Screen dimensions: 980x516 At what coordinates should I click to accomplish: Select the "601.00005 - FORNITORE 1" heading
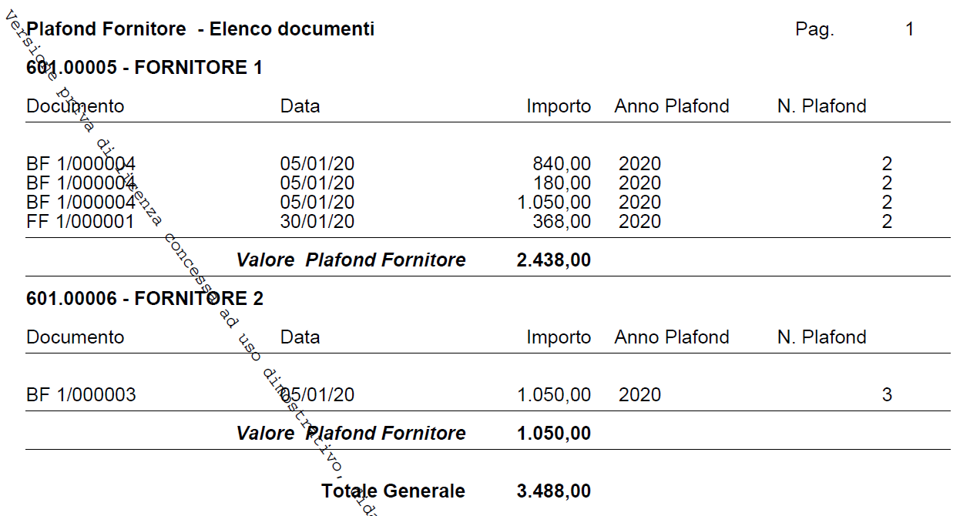144,68
